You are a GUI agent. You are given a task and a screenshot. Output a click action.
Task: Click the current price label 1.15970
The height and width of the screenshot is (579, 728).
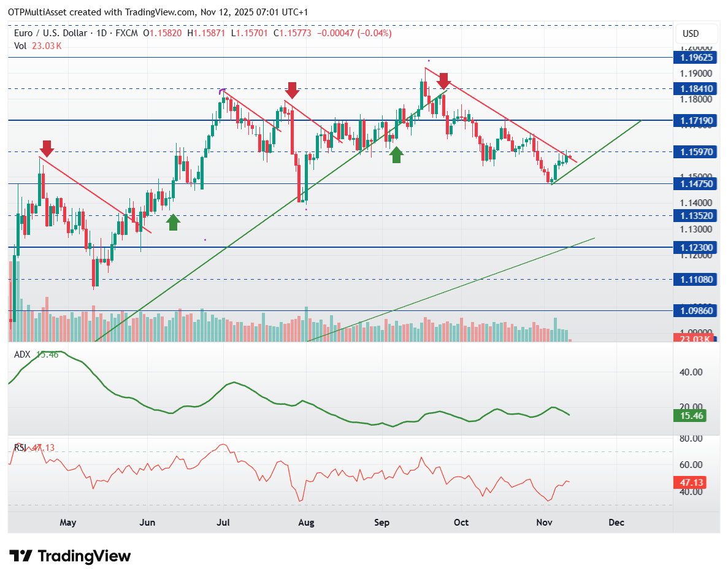695,152
